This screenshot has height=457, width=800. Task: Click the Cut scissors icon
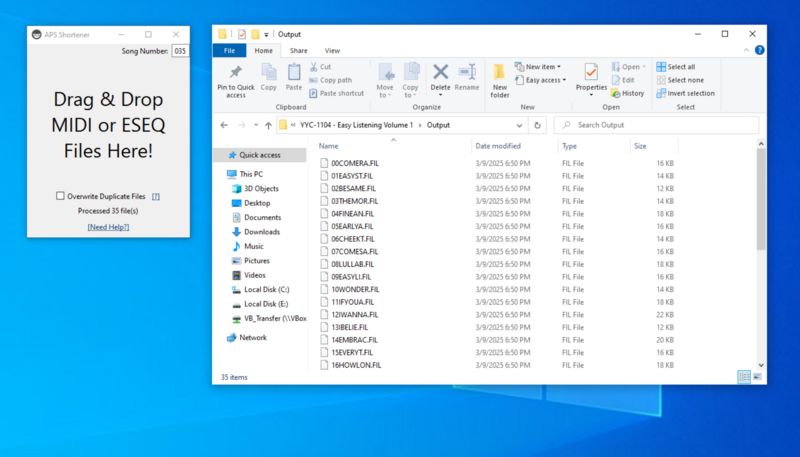(x=314, y=67)
